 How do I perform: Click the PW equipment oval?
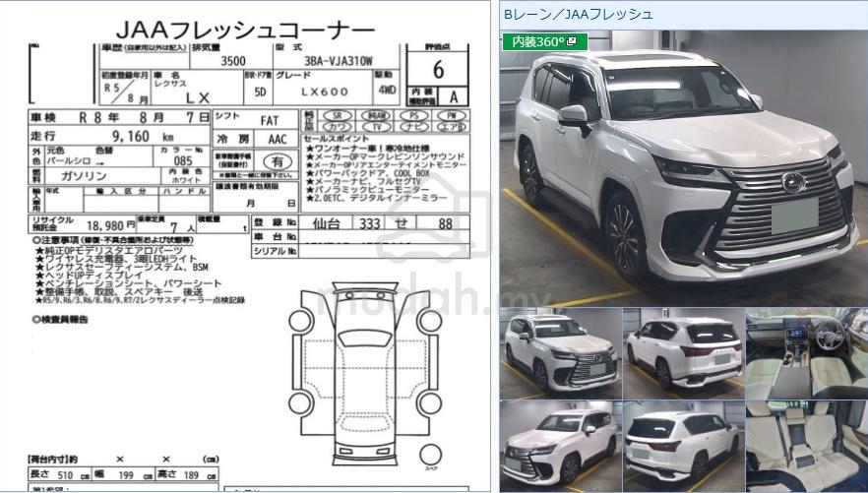(453, 115)
